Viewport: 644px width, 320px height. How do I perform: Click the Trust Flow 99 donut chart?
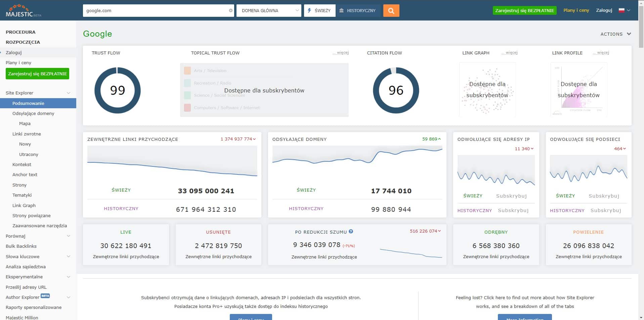[x=117, y=90]
